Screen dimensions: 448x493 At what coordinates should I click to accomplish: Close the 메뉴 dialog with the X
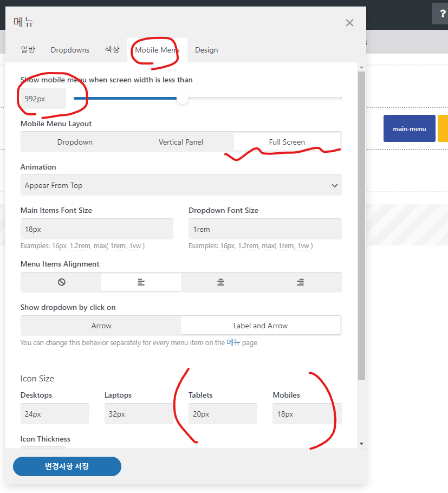[349, 23]
